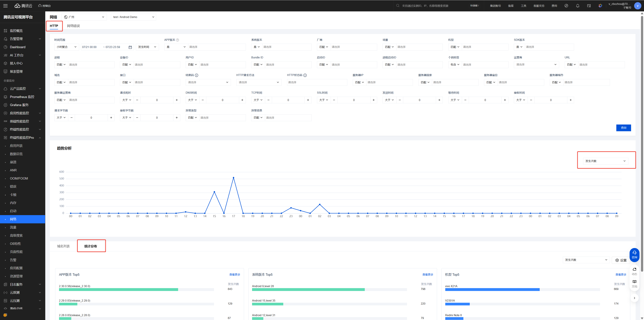Viewport: 644px width, 320px height.
Task: Click 查看更多 in APP版本 Top5
Action: tap(234, 275)
